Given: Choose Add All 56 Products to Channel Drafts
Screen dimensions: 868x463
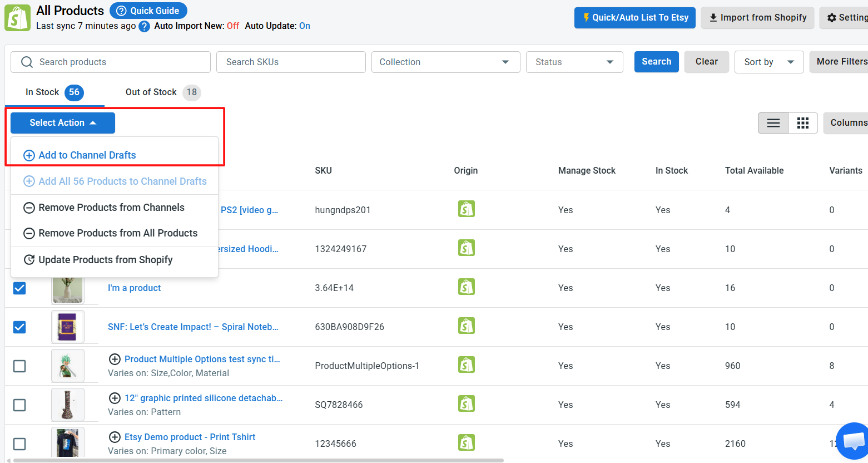Looking at the screenshot, I should point(115,181).
